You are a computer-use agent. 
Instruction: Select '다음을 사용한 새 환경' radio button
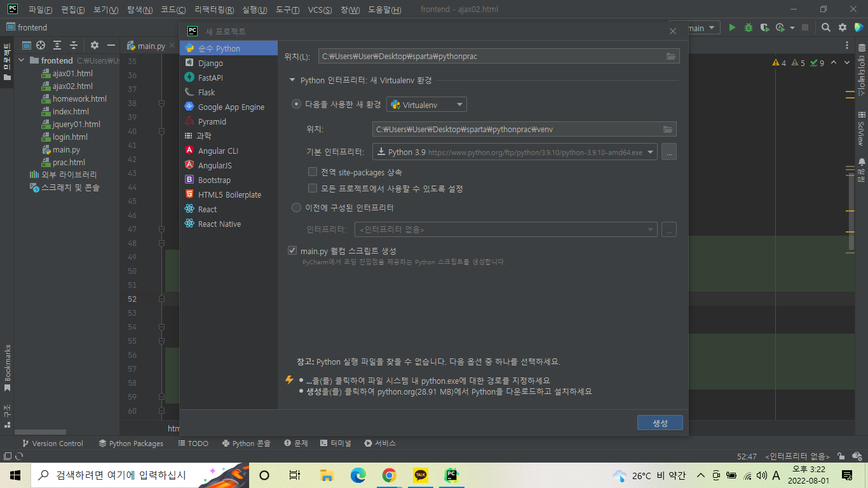296,104
